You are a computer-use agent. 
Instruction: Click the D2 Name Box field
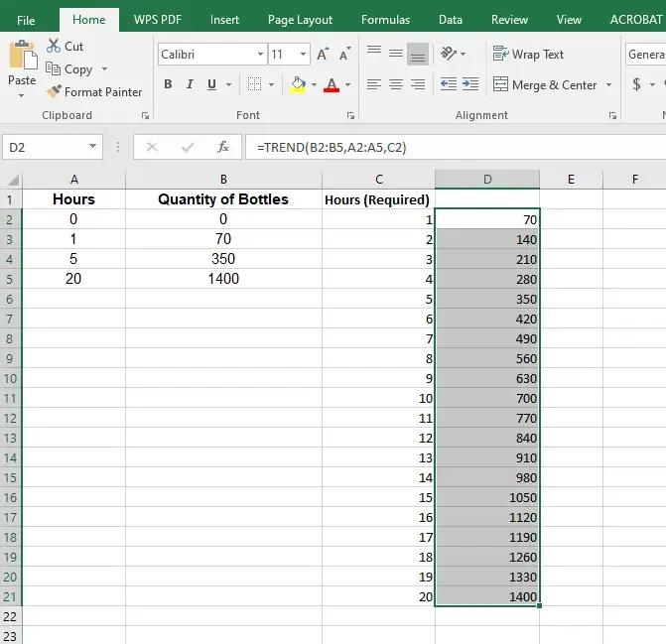point(44,147)
